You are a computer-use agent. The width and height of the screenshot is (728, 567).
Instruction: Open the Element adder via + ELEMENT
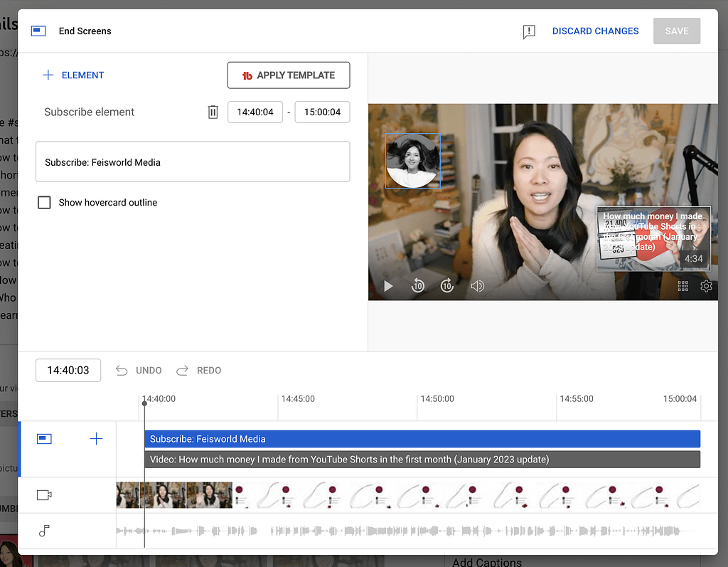click(x=73, y=75)
